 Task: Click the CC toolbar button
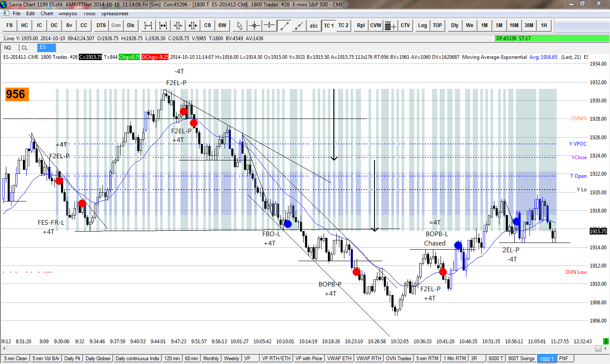click(84, 25)
